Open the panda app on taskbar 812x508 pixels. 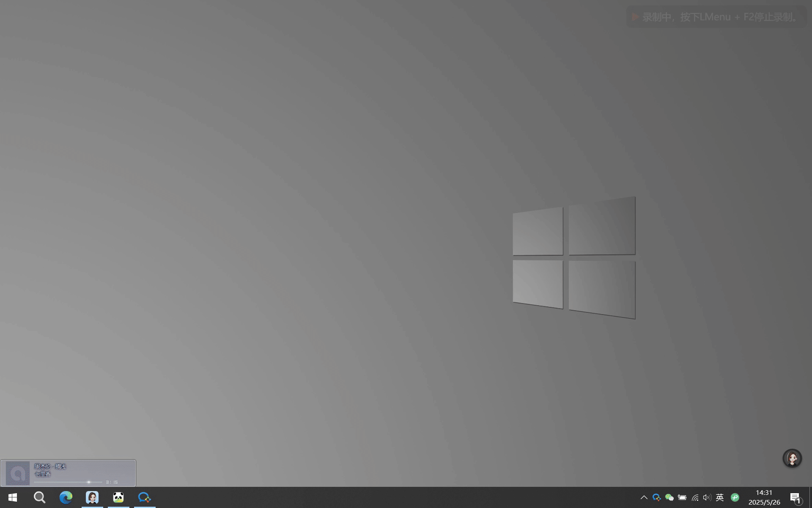coord(118,497)
